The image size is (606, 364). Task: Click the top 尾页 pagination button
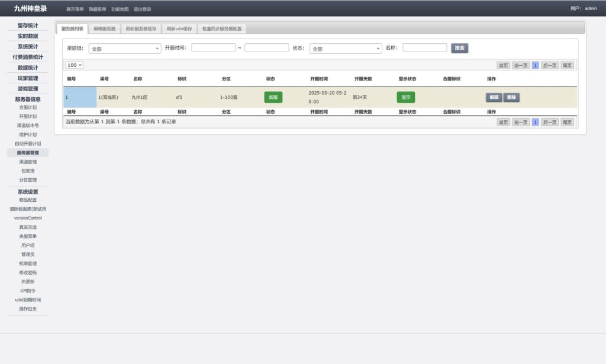566,66
